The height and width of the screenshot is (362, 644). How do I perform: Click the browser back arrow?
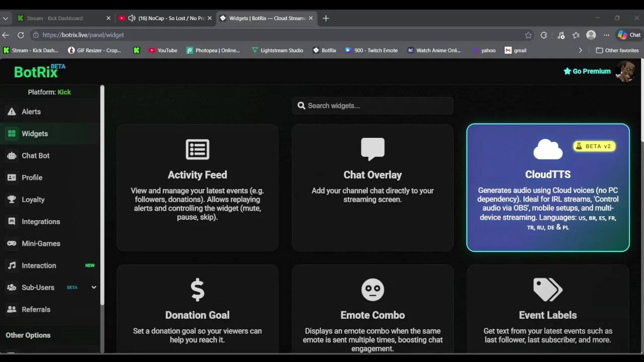(6, 35)
